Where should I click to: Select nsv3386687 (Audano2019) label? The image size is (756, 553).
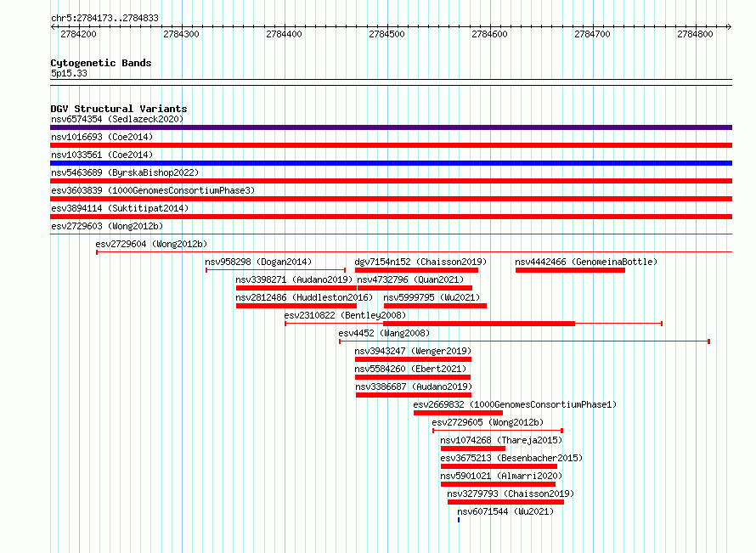pyautogui.click(x=414, y=387)
